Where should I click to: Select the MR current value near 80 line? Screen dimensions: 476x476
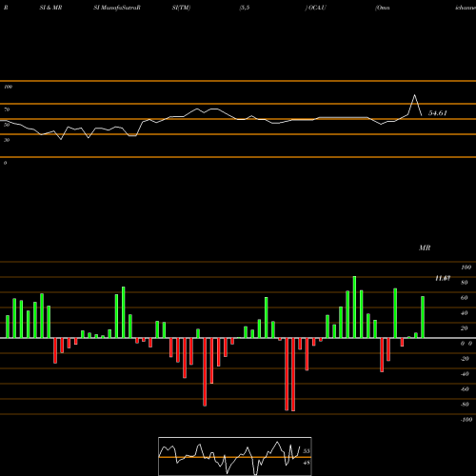[x=443, y=278]
